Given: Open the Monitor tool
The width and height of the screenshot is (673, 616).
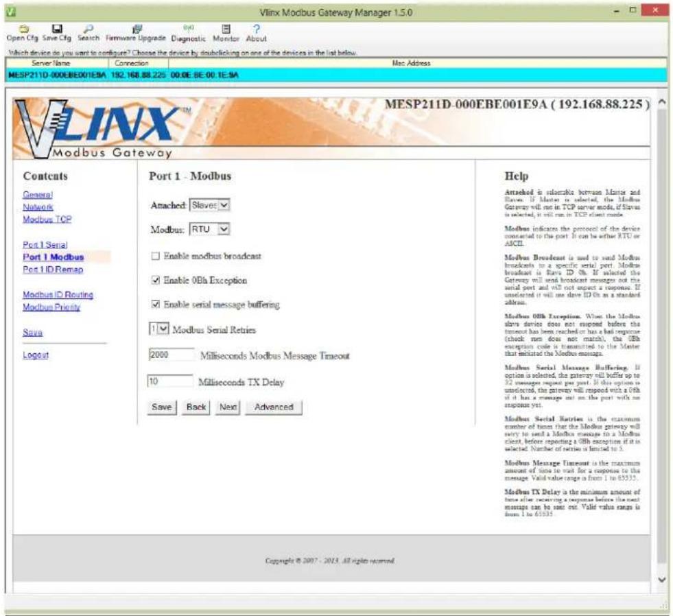Looking at the screenshot, I should [226, 33].
